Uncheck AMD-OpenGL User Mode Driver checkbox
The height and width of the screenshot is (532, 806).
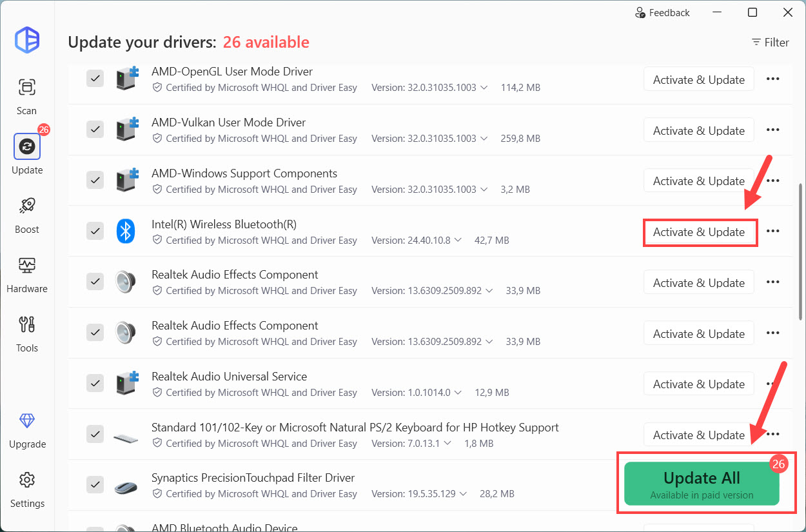pos(95,79)
